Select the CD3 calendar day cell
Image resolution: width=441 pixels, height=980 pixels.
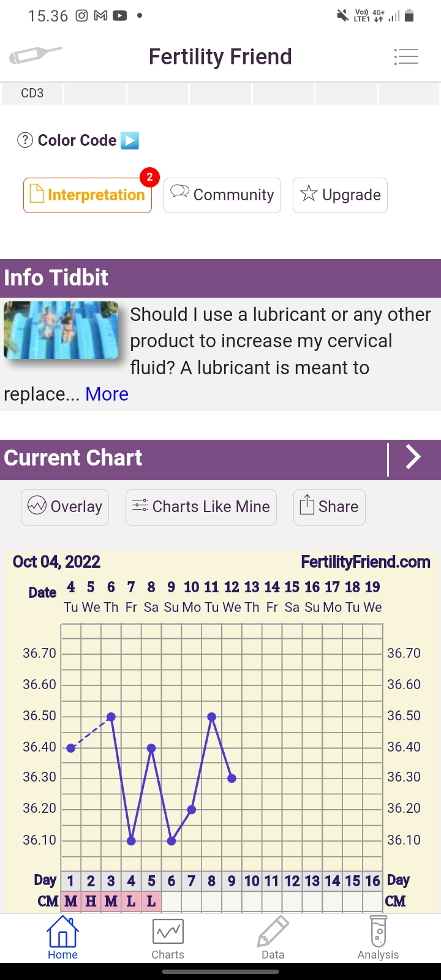(32, 94)
